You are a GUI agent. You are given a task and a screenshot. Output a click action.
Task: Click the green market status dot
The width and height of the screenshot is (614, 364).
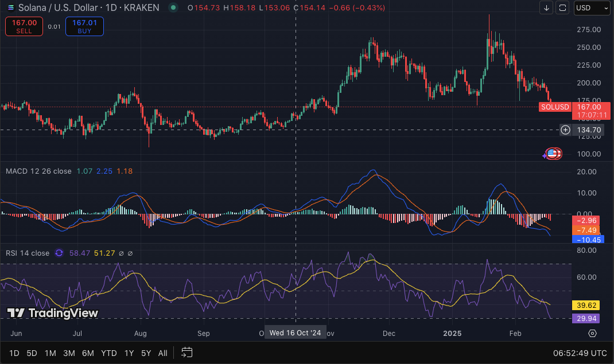pos(173,8)
